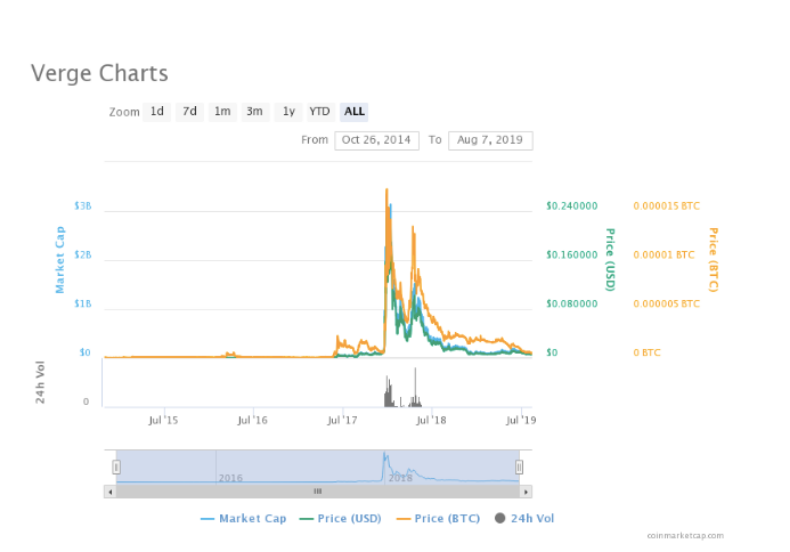Click the Jul '15 x-axis label
Image resolution: width=790 pixels, height=552 pixels.
click(163, 420)
